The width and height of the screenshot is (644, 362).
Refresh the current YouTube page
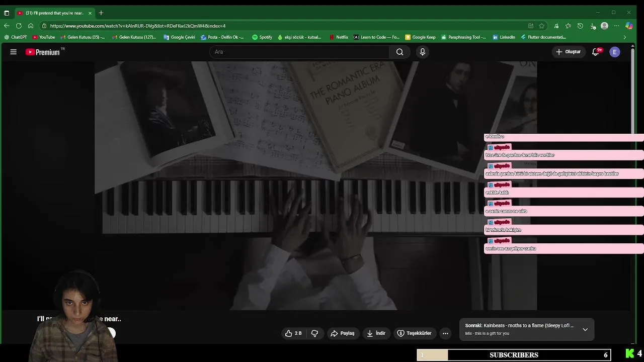tap(19, 26)
